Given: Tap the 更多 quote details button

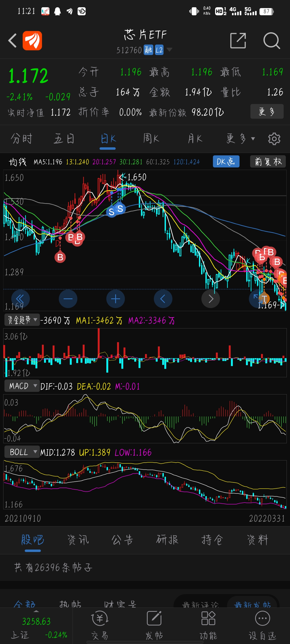Looking at the screenshot, I should (267, 111).
